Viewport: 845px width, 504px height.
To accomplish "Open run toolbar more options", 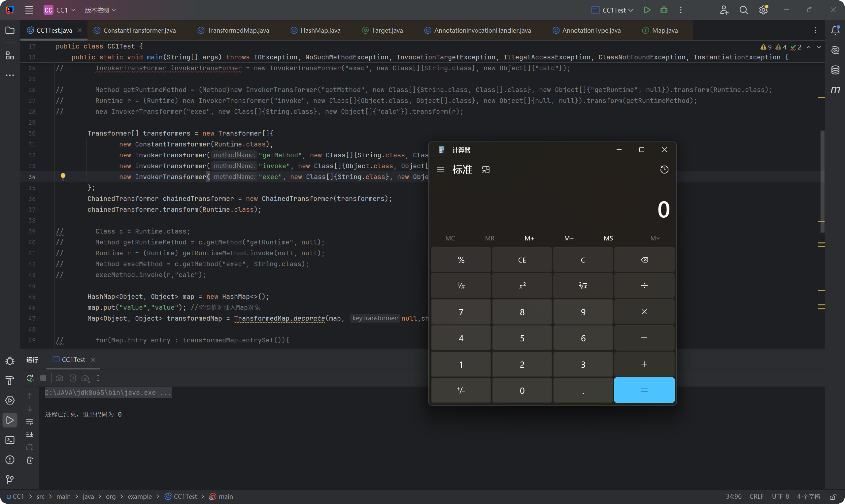I will click(x=98, y=378).
